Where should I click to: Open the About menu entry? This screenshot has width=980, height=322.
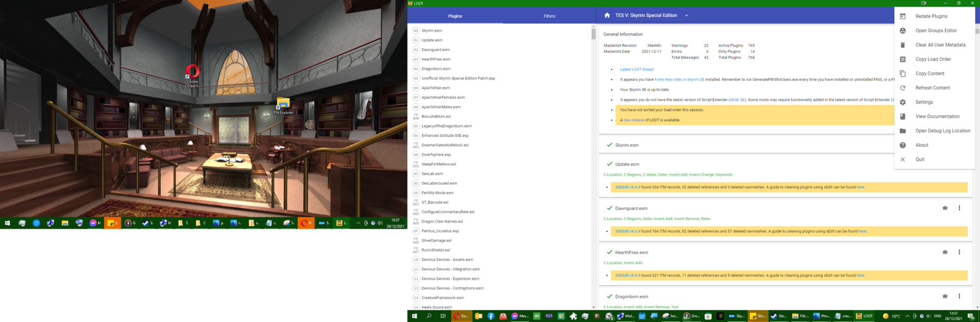point(935,145)
